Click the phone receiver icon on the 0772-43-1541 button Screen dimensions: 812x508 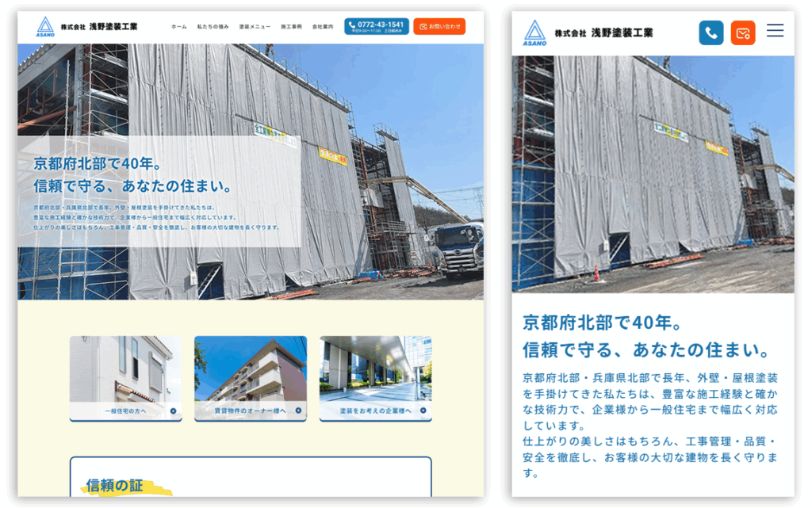coord(351,23)
